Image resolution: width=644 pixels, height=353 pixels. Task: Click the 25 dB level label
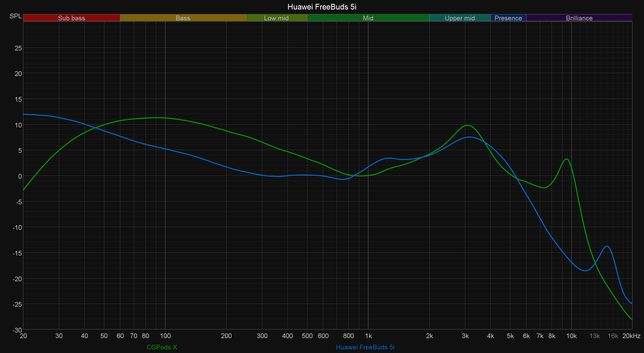18,48
